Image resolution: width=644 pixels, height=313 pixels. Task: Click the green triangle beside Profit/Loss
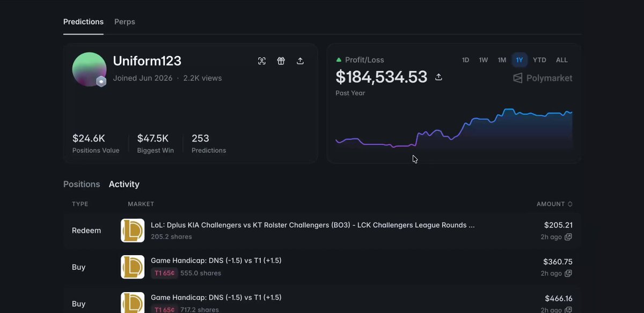(x=339, y=60)
